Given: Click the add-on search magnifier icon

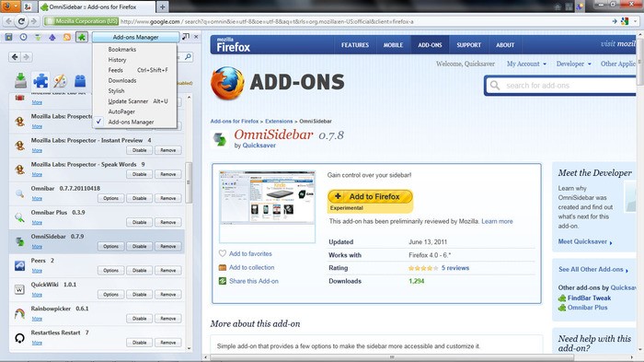Looking at the screenshot, I should coord(188,57).
